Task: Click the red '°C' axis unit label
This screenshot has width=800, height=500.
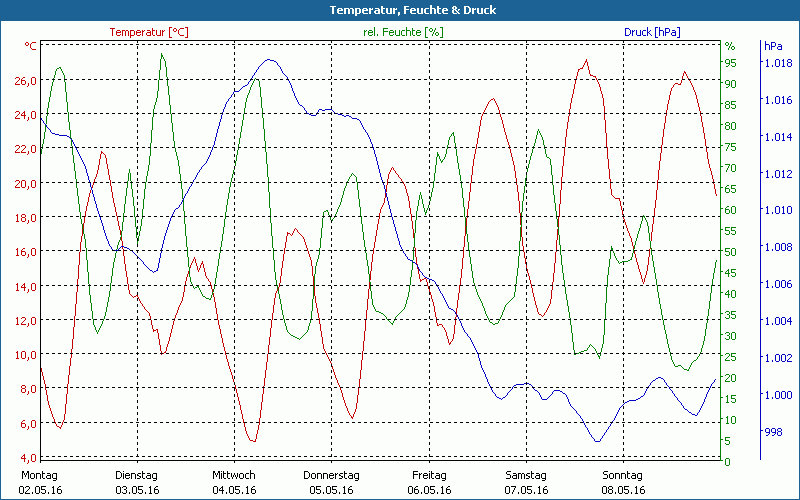Action: (x=31, y=46)
